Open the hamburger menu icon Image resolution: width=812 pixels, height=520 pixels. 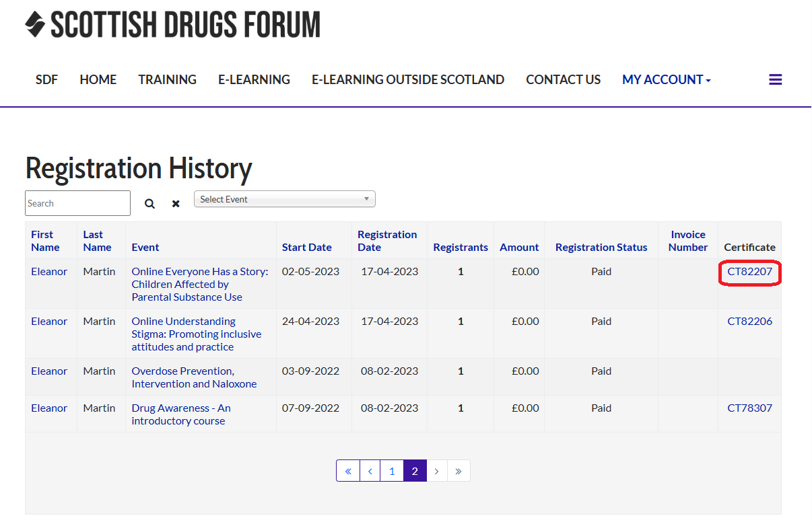point(775,79)
